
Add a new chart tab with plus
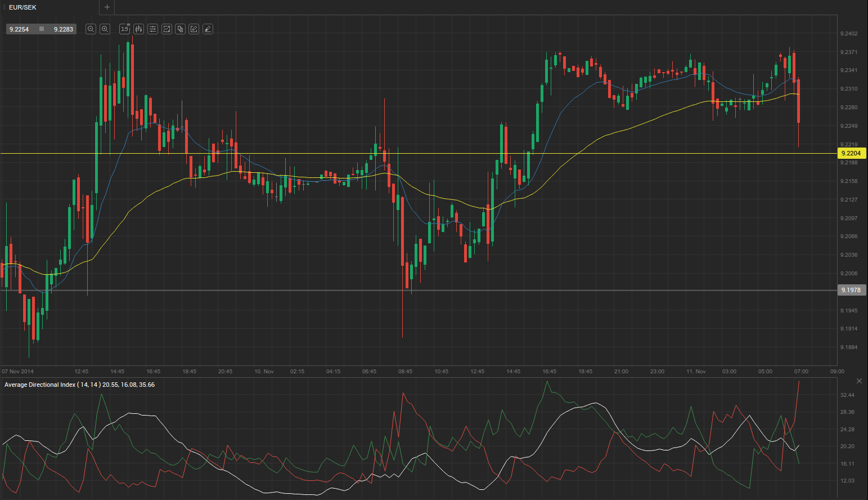coord(107,7)
